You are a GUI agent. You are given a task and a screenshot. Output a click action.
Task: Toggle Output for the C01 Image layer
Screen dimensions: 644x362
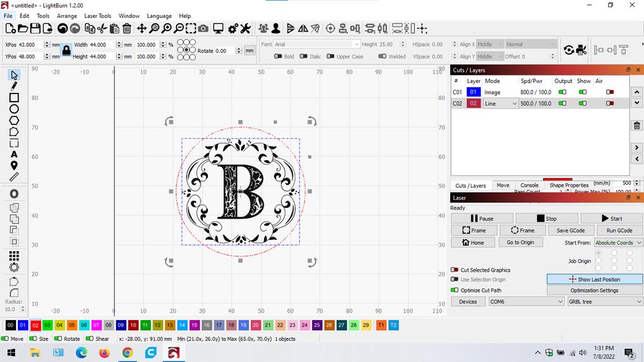(x=562, y=92)
